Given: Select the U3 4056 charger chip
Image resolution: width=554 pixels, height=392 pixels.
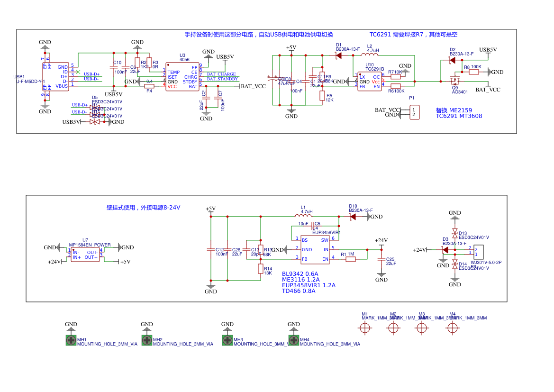Looking at the screenshot, I should [182, 77].
